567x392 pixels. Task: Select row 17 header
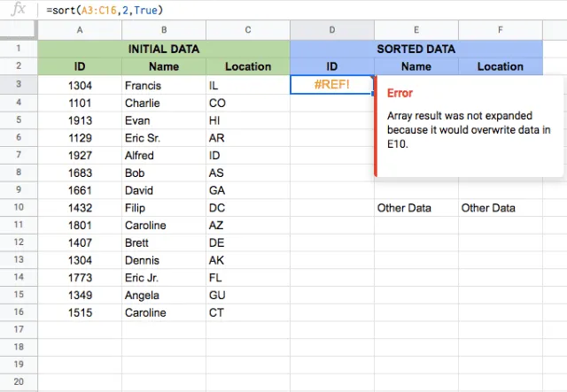pos(19,329)
